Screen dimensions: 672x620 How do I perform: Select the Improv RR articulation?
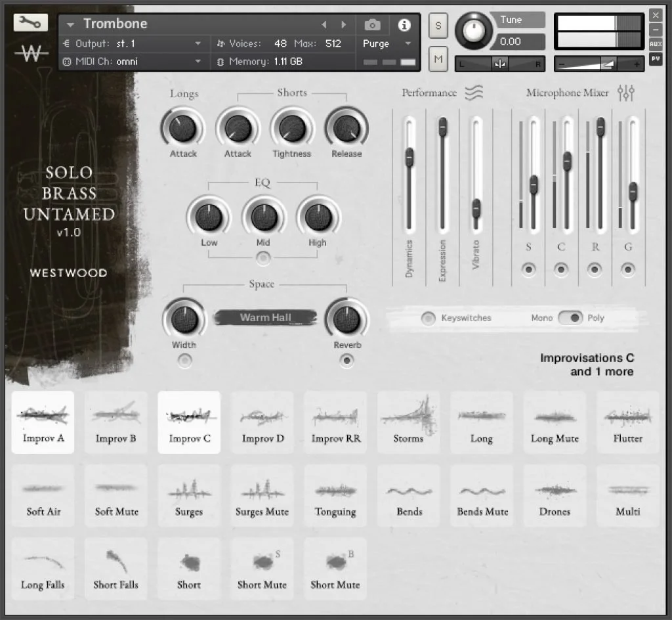pos(335,422)
